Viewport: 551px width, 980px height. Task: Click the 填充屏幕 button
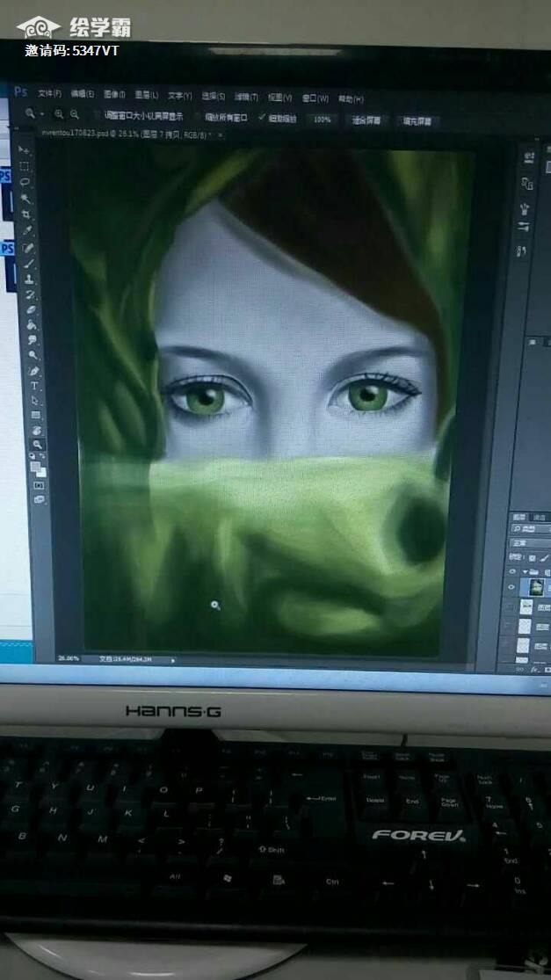[x=417, y=121]
